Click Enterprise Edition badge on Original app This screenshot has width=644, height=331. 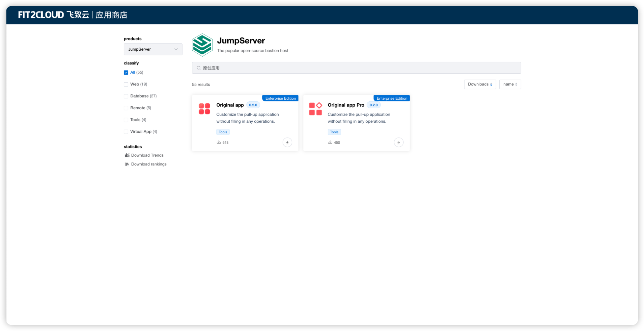coord(280,98)
